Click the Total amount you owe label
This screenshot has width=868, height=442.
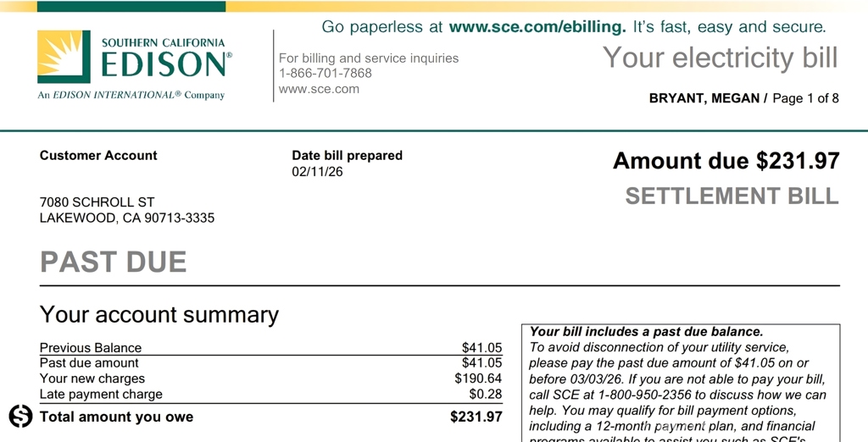[116, 417]
